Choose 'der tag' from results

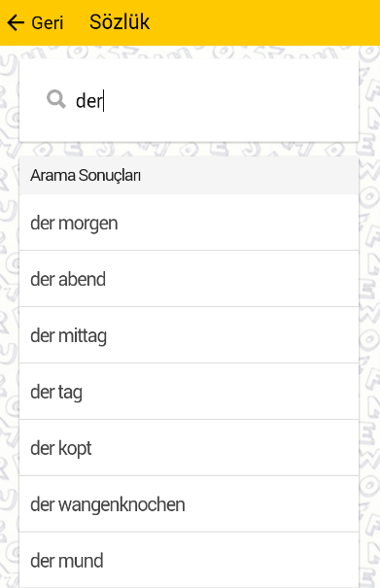[x=190, y=391]
